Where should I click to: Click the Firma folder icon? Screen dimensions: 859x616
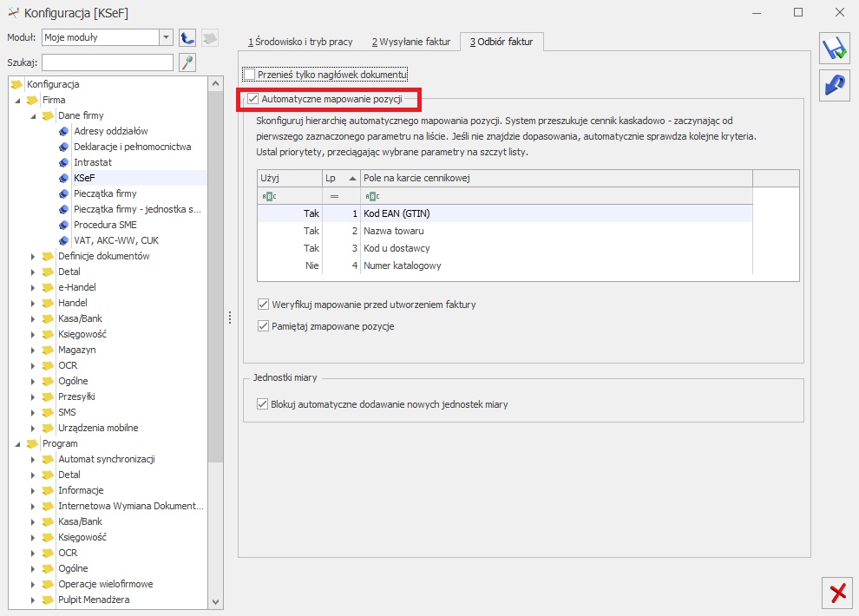(x=33, y=100)
